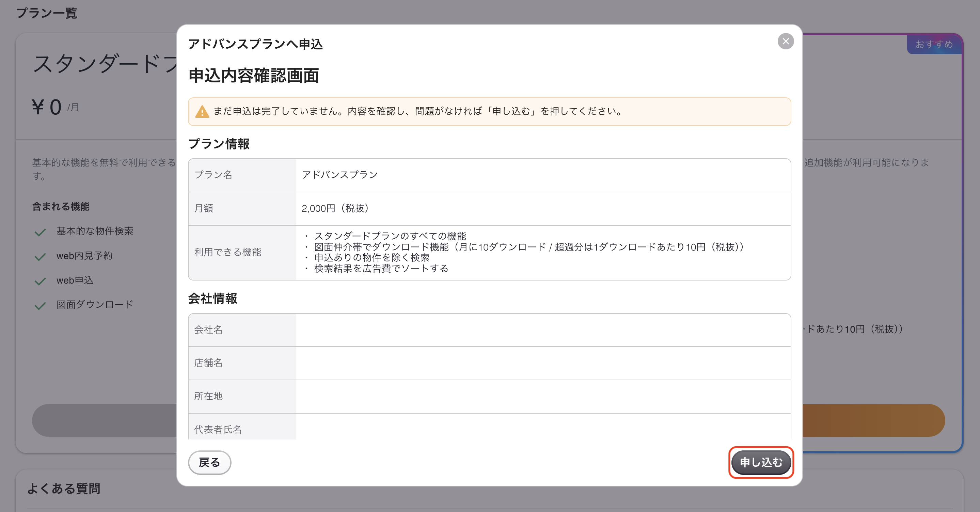Image resolution: width=980 pixels, height=512 pixels.
Task: Click the 含まれる機能 heading on standard card
Action: pyautogui.click(x=61, y=207)
